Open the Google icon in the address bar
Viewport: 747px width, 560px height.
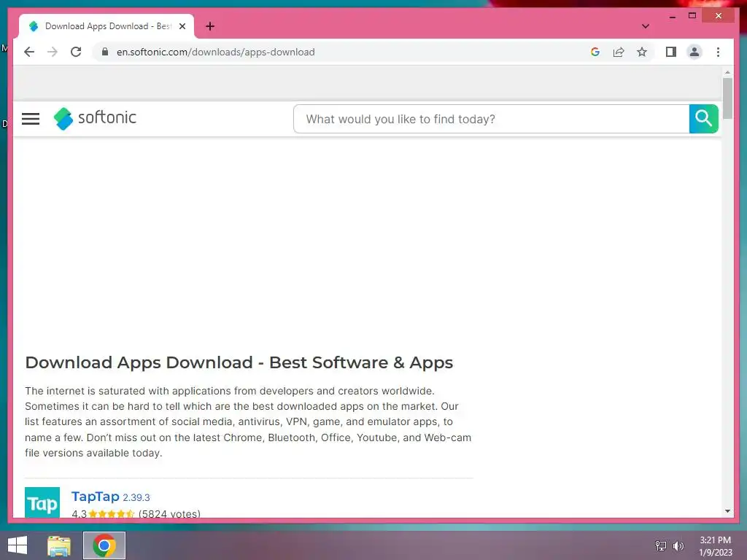[595, 52]
